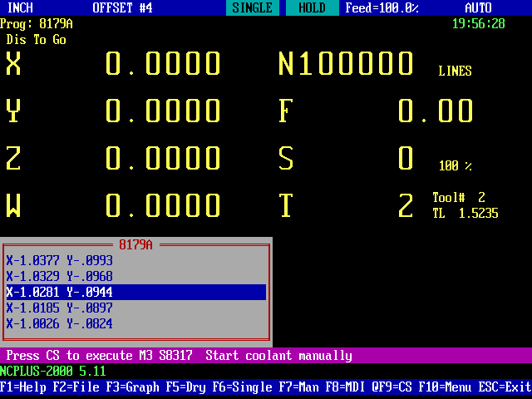
Task: Click the Tool# 2 label
Action: click(x=459, y=198)
